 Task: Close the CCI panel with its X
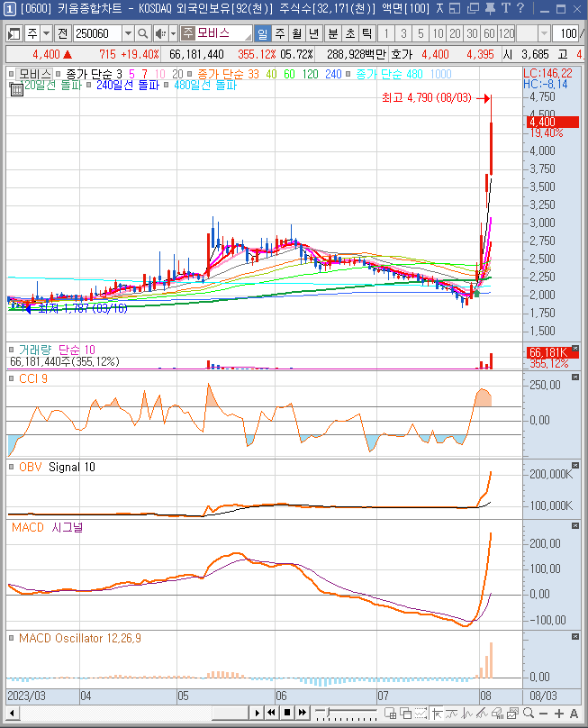click(x=575, y=378)
